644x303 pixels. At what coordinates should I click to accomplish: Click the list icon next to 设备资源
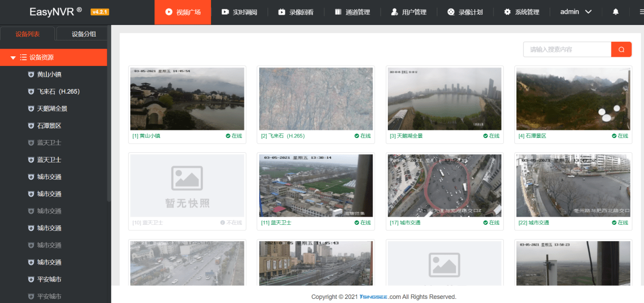click(23, 57)
